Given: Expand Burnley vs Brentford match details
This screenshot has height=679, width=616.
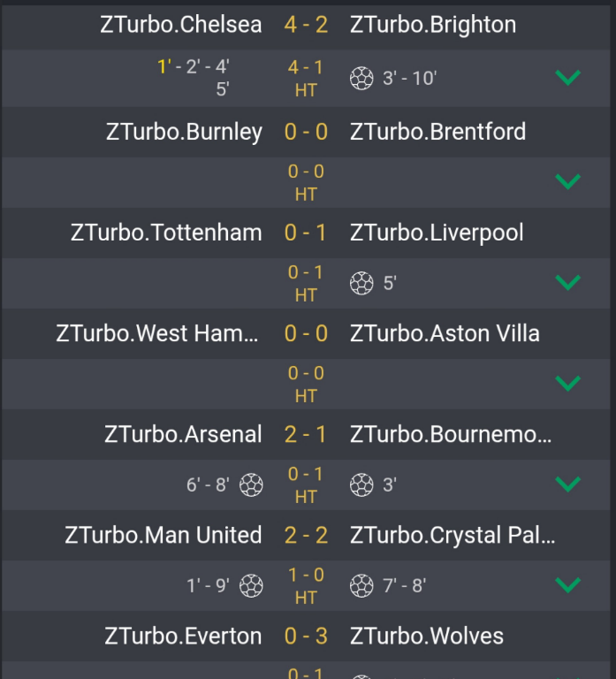Looking at the screenshot, I should coord(567,181).
